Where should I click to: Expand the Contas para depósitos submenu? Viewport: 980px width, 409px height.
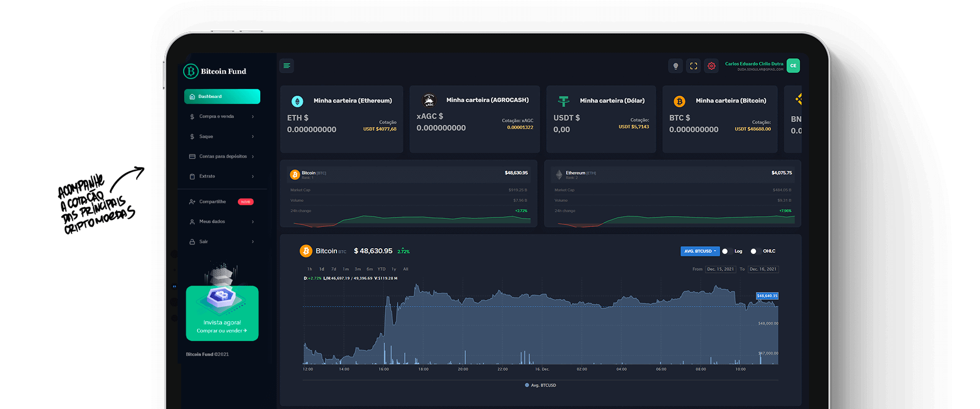point(222,157)
